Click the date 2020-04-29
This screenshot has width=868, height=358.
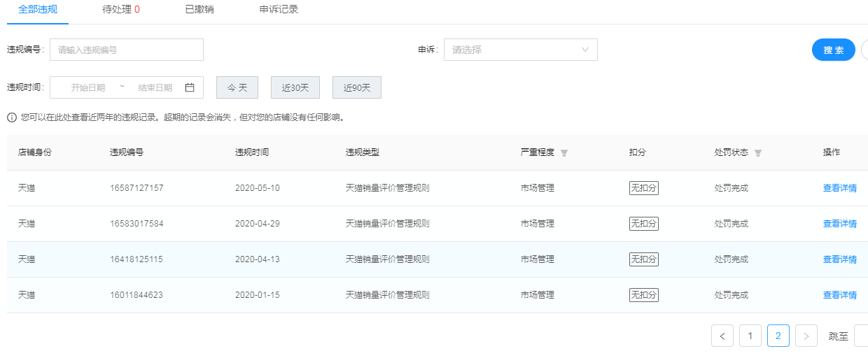pyautogui.click(x=257, y=224)
